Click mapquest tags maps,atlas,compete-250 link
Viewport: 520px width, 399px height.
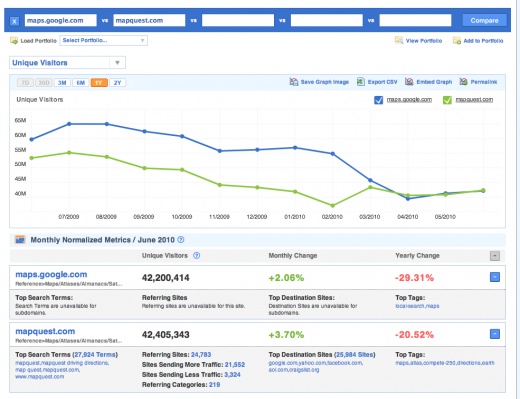point(445,363)
